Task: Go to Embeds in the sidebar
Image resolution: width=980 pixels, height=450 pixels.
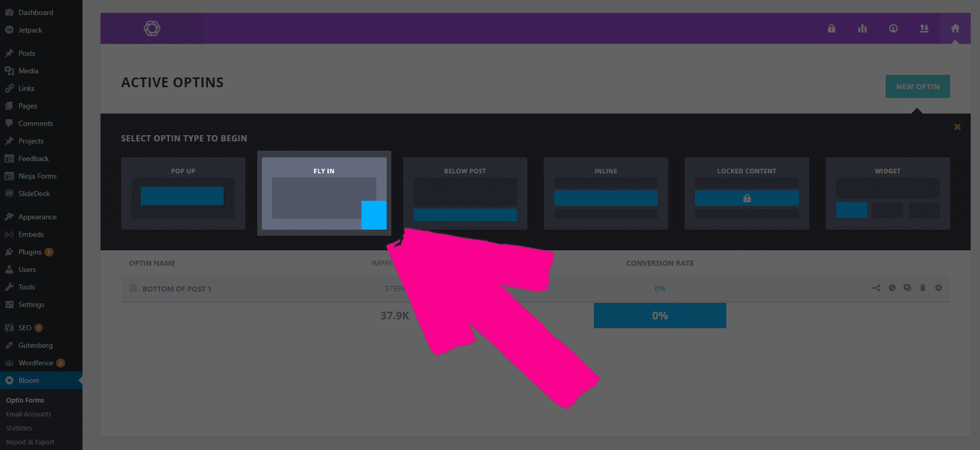Action: (41, 234)
